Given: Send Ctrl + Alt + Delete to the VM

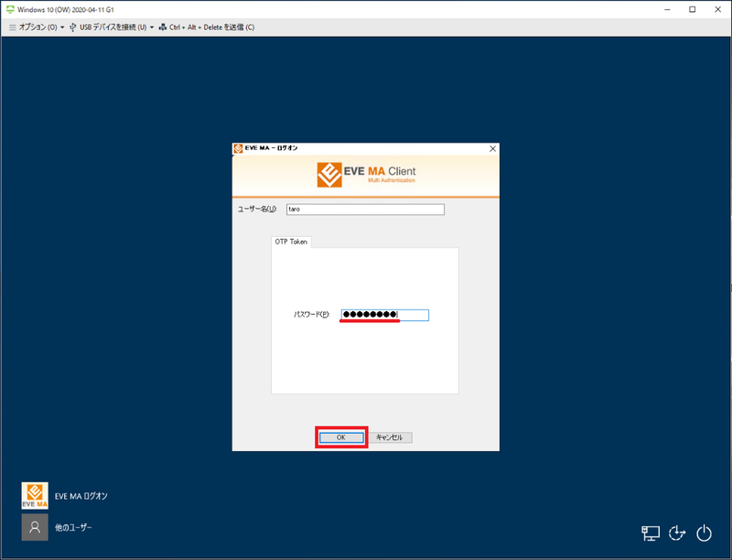Looking at the screenshot, I should point(207,27).
